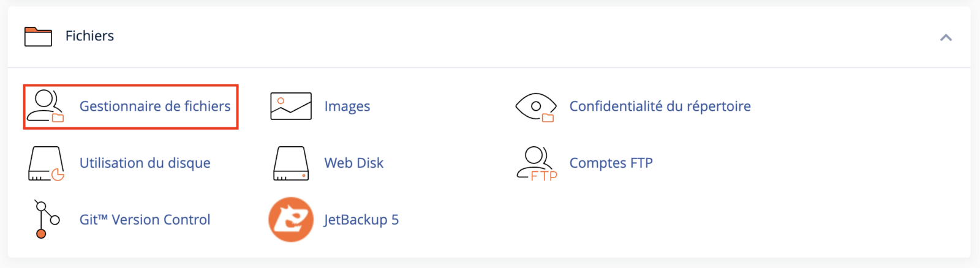Open the Web Disk text link
980x268 pixels.
tap(354, 163)
